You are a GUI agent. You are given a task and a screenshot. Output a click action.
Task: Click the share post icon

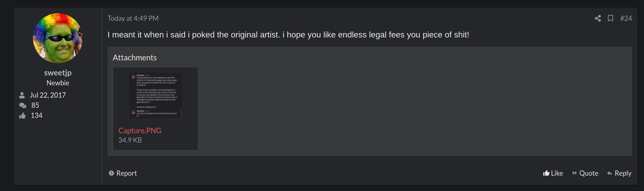coord(598,18)
